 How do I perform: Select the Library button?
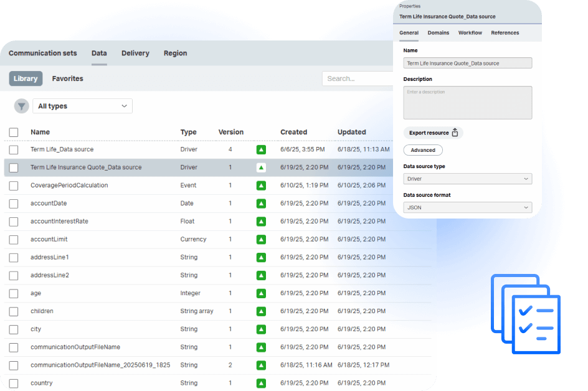point(26,78)
